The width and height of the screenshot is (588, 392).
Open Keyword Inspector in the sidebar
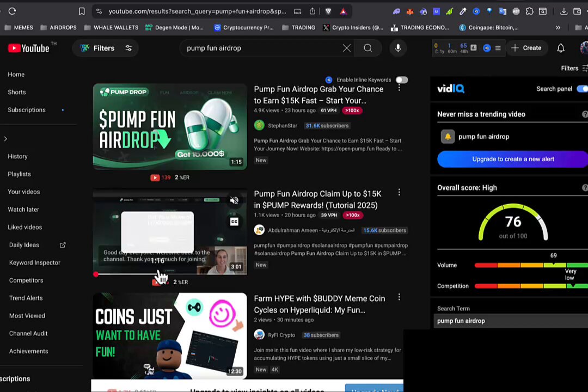click(x=34, y=262)
